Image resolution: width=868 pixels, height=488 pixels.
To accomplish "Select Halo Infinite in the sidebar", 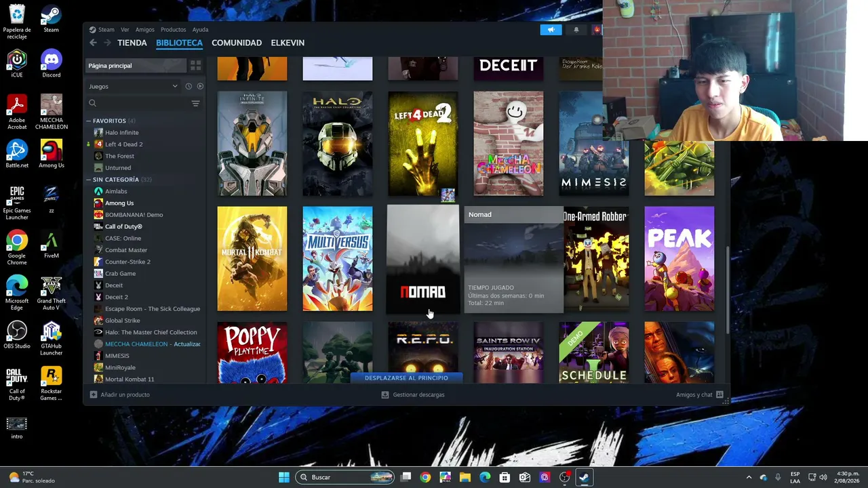I will (x=121, y=133).
